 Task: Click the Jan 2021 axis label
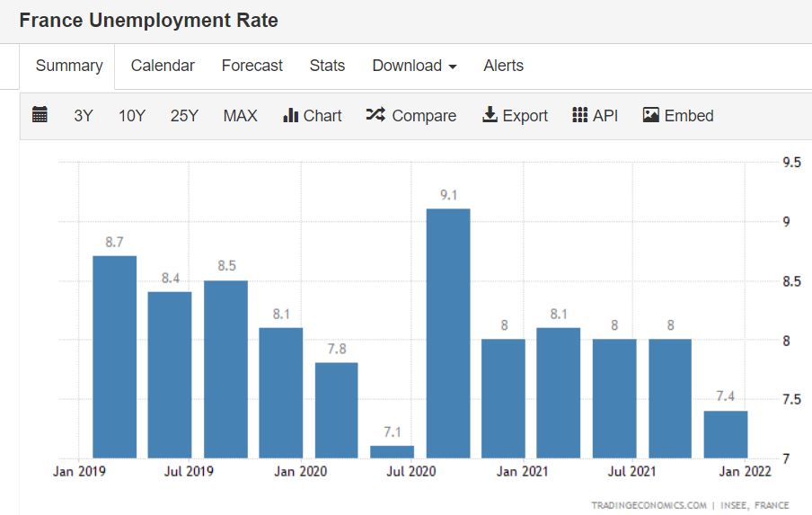tap(522, 472)
